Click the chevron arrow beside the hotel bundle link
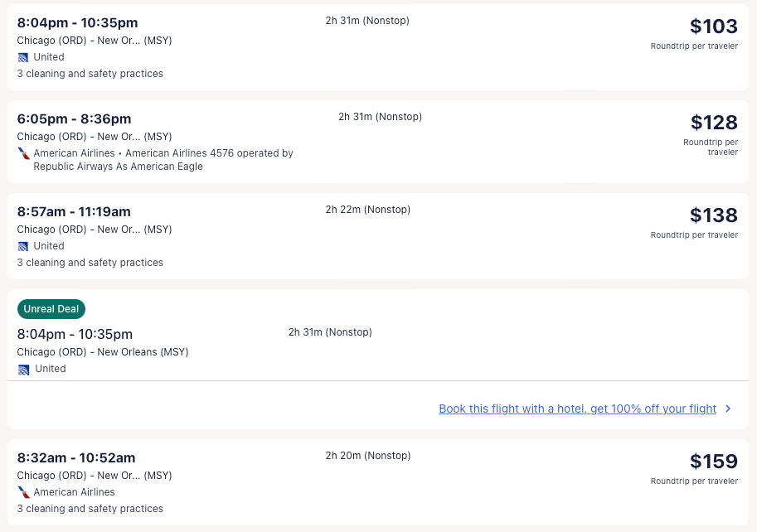The image size is (757, 532). click(728, 409)
